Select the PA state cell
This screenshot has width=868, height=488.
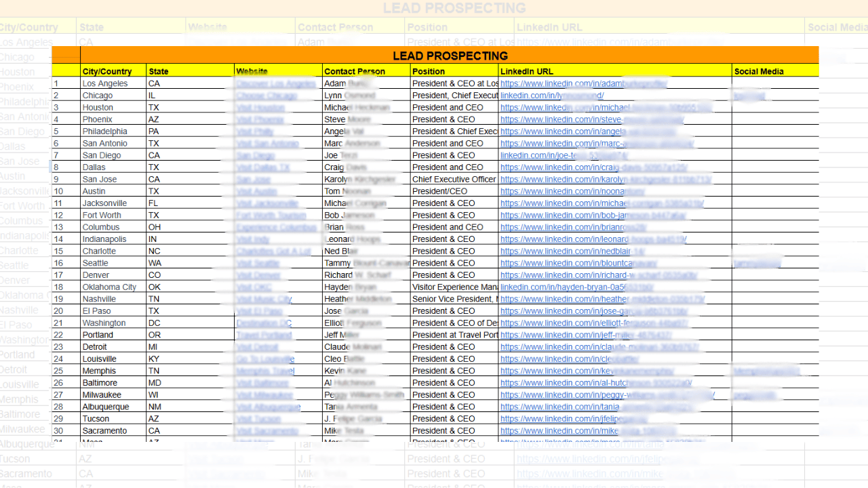[x=190, y=131]
